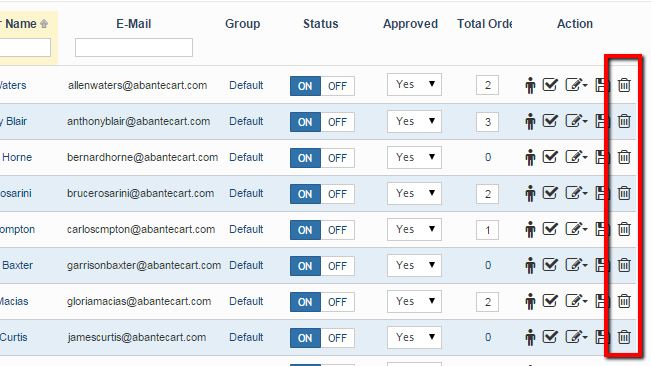Turn OFF status for brucerosarini

(x=337, y=194)
